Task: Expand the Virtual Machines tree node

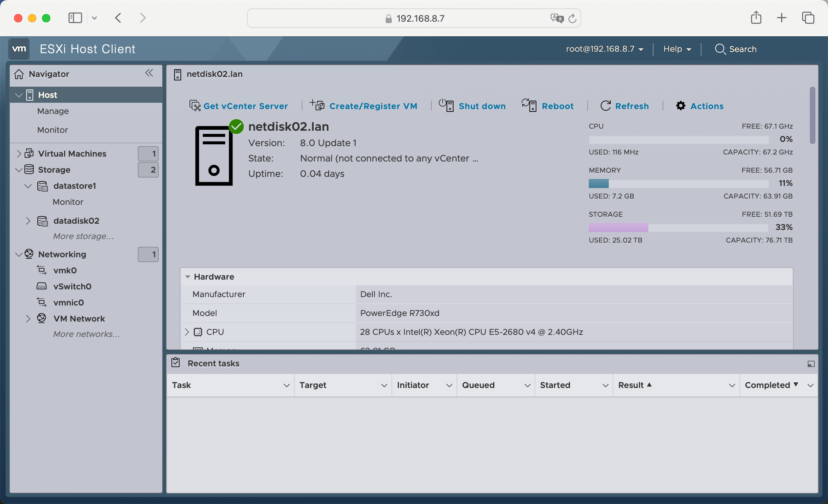Action: pos(19,153)
